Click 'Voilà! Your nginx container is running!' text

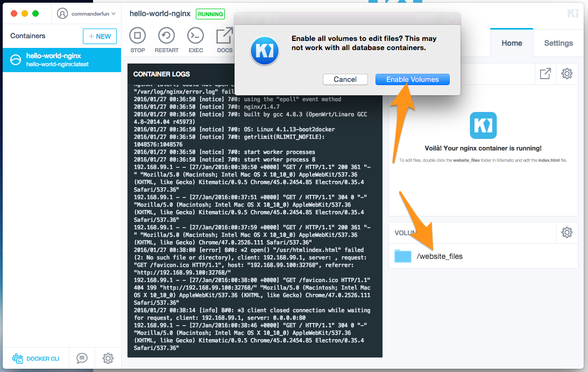(x=483, y=148)
